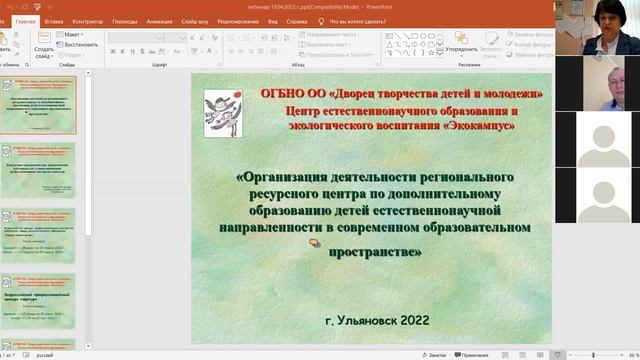The width and height of the screenshot is (640, 360).
Task: Select the text box shape icon
Action: click(389, 36)
